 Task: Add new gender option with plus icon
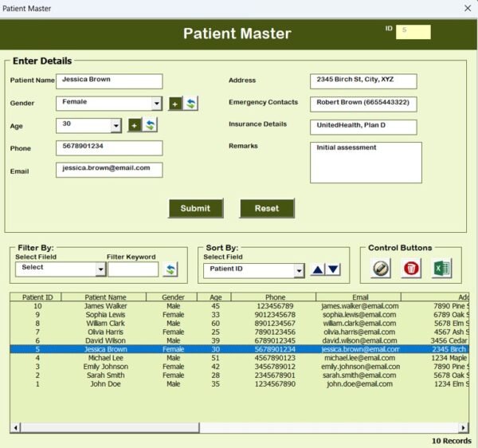click(175, 104)
